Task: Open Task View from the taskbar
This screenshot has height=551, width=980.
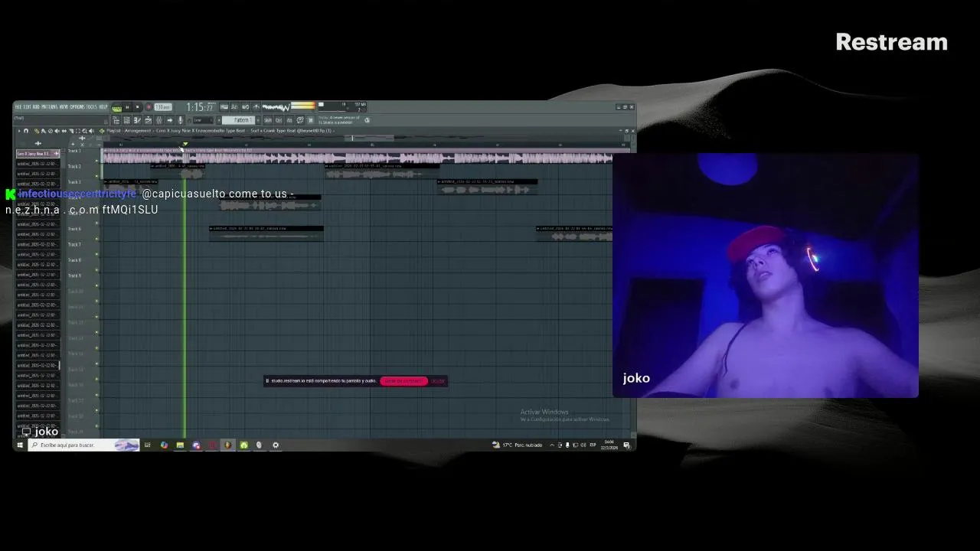Action: (x=148, y=445)
